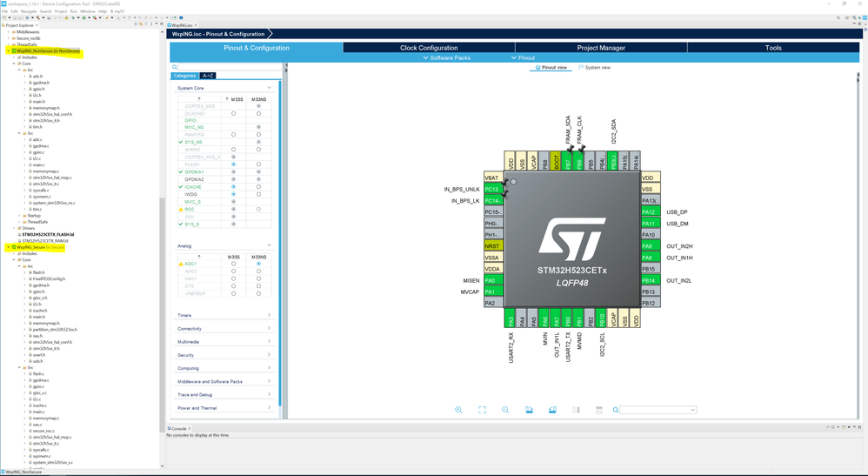This screenshot has width=868, height=476.
Task: Close the WxpING.ioc editor tab
Action: (196, 25)
